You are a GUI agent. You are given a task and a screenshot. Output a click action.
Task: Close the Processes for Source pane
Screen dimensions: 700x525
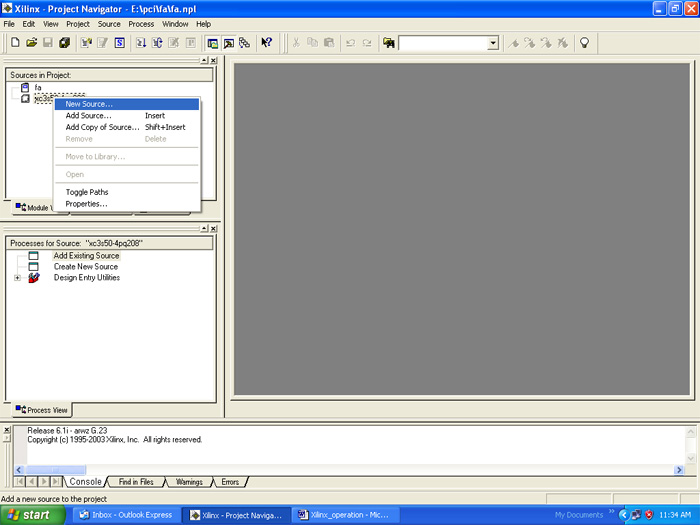pos(213,229)
